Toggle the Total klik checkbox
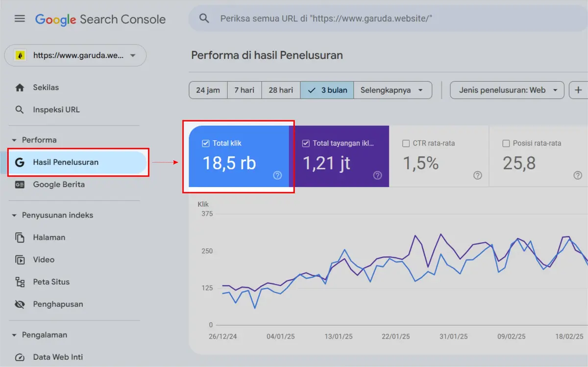 (x=206, y=144)
